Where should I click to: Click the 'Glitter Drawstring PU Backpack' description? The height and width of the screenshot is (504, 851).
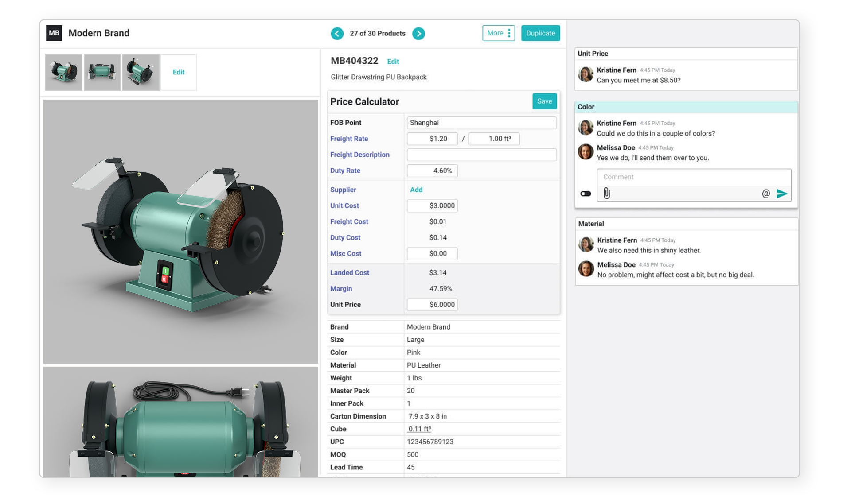coord(379,77)
